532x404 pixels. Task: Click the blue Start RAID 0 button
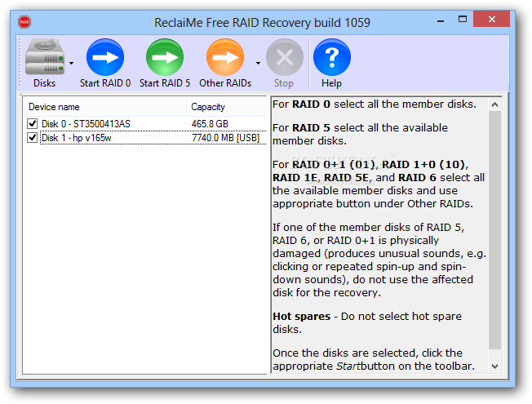(x=105, y=63)
